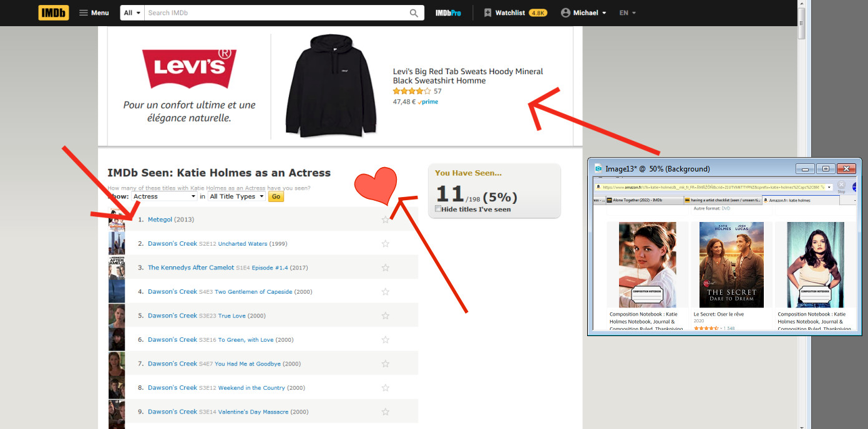The width and height of the screenshot is (868, 429).
Task: Toggle seen star for Valentine's Day Massacre
Action: click(385, 412)
